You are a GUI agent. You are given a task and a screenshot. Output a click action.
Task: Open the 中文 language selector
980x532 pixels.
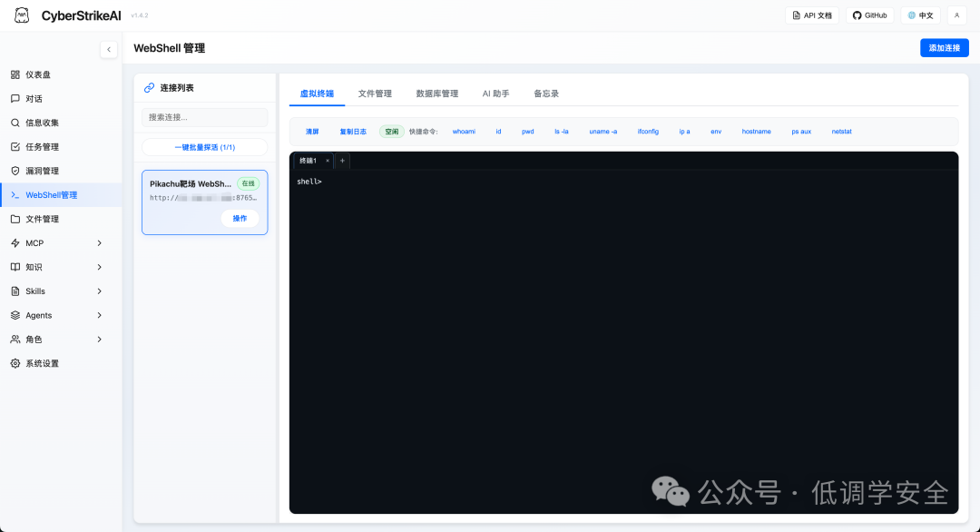tap(921, 15)
